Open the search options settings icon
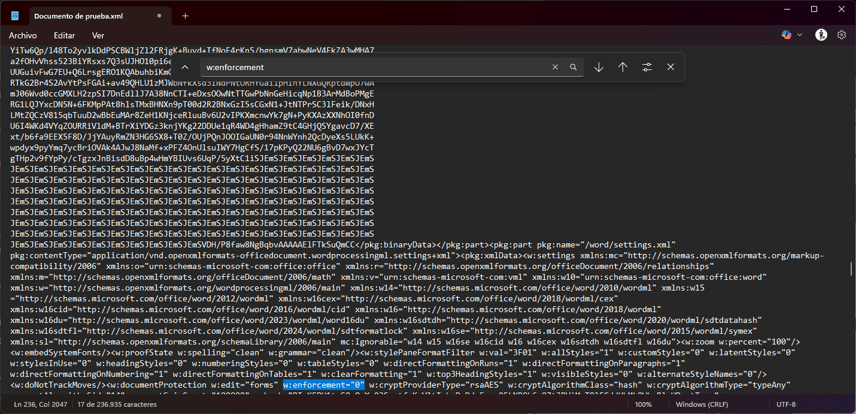Image resolution: width=856 pixels, height=414 pixels. tap(647, 67)
